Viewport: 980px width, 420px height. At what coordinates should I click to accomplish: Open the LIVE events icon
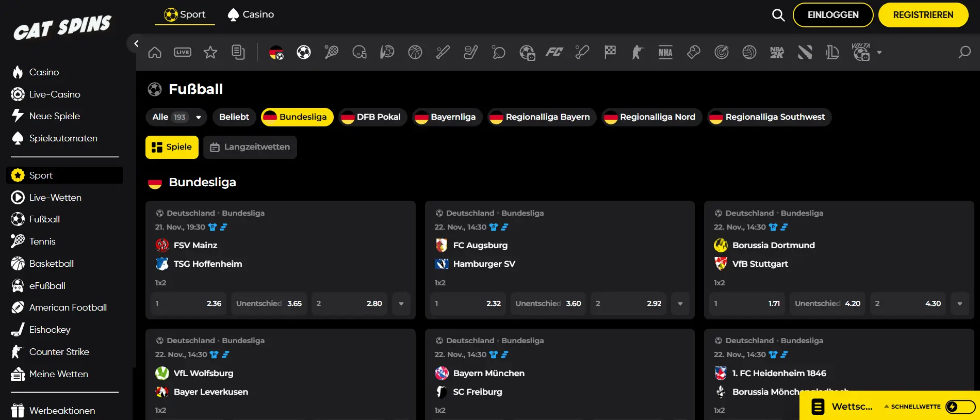[x=183, y=52]
